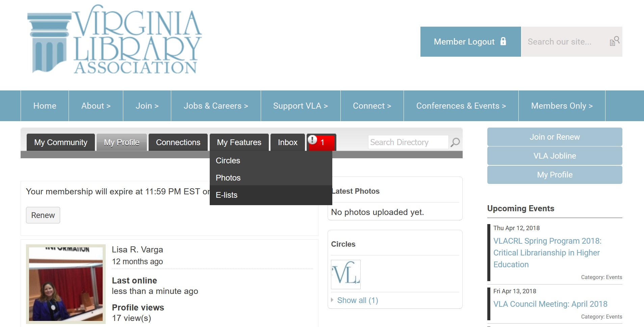Click the Join or Renew sidebar button
644x327 pixels.
click(x=555, y=137)
